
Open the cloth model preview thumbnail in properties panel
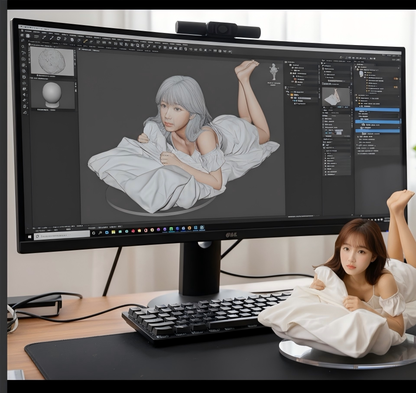[336, 97]
